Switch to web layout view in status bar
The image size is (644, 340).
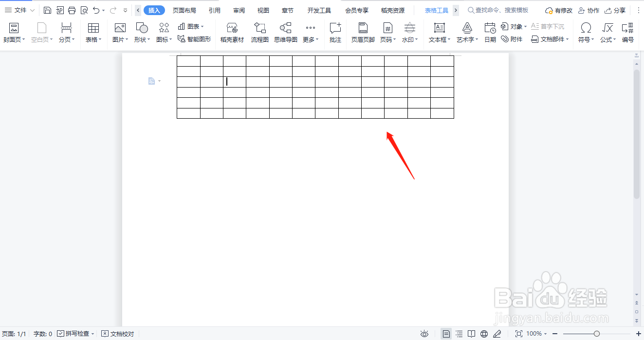click(x=484, y=334)
